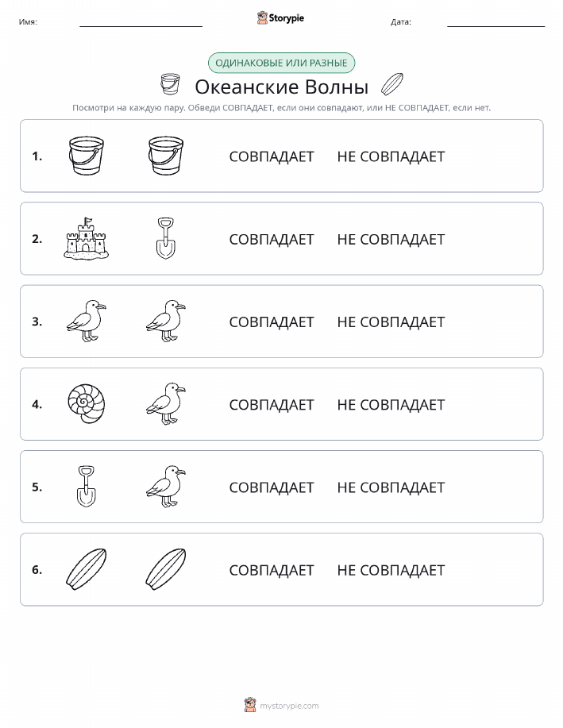Image resolution: width=563 pixels, height=728 pixels.
Task: Select the sandcastle picture in row 2
Action: (x=87, y=238)
